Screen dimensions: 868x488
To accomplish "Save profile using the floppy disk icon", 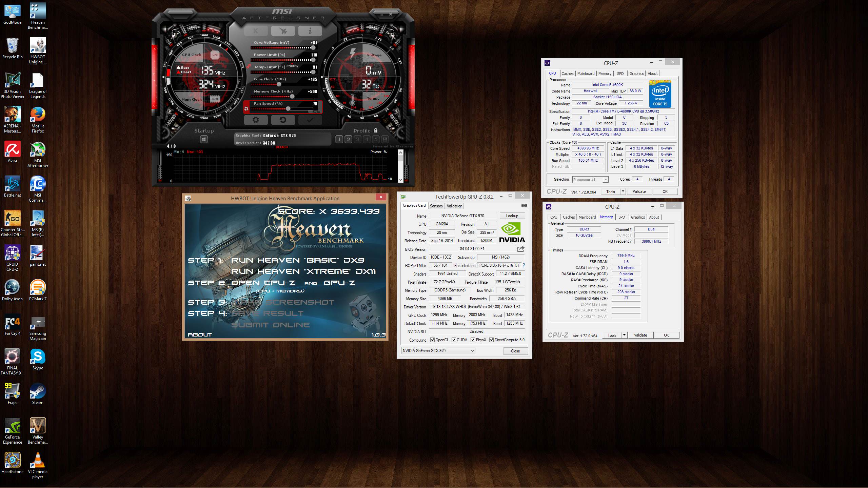I will (x=385, y=139).
